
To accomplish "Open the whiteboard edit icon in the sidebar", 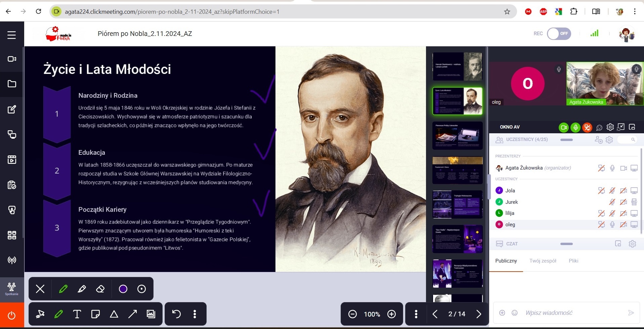I will [x=12, y=109].
